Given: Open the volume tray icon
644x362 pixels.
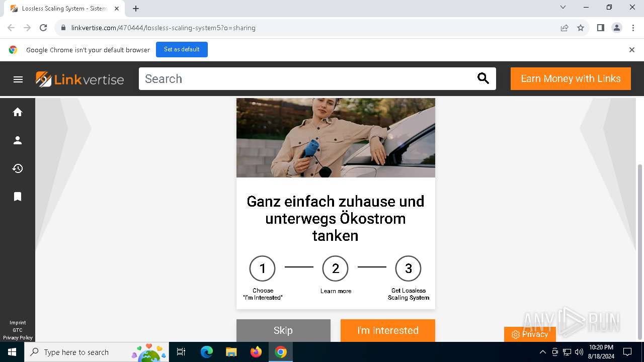Looking at the screenshot, I should [579, 352].
